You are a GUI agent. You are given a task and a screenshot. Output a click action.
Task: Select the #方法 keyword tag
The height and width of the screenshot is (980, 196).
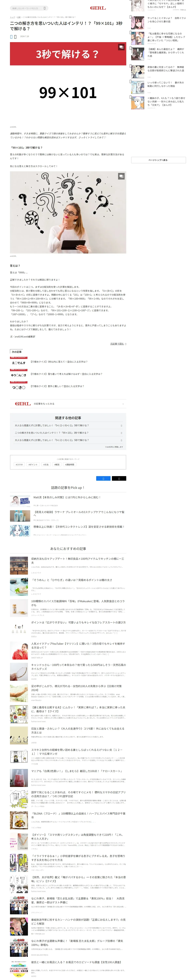[x=46, y=465]
